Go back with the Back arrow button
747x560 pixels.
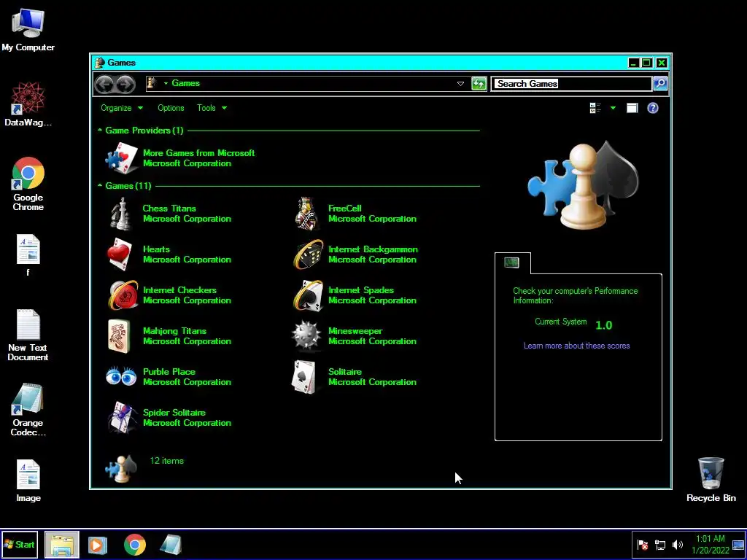click(105, 85)
